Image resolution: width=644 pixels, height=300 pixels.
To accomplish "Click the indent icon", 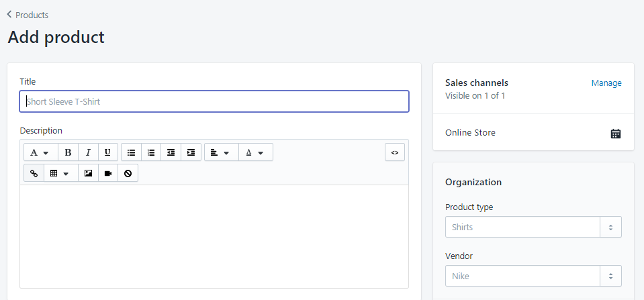I will pyautogui.click(x=191, y=152).
